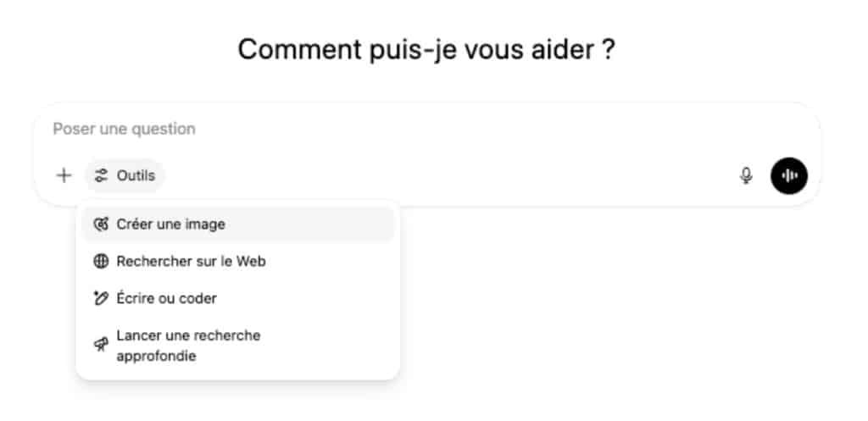Launch voice mode with black waveform button

tap(789, 176)
